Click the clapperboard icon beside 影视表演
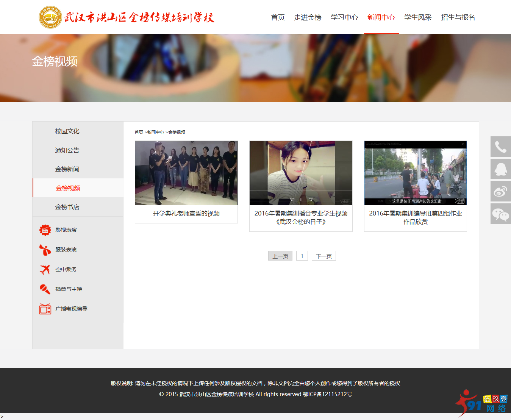The image size is (511, 420). [x=45, y=230]
